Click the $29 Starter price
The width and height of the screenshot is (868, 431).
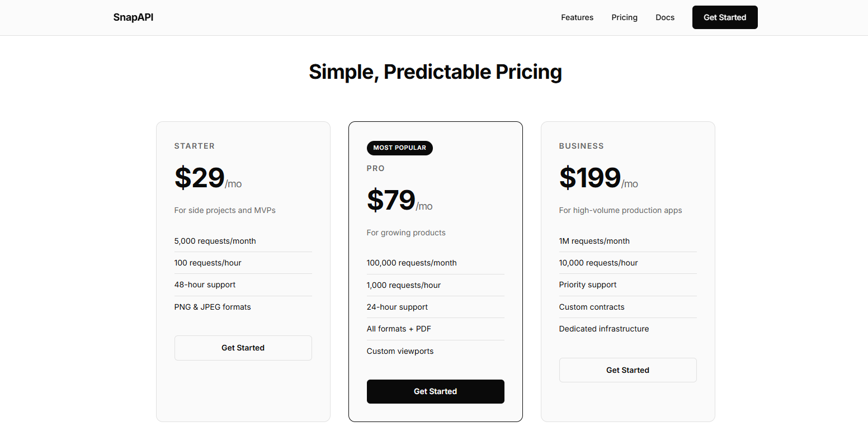point(200,178)
